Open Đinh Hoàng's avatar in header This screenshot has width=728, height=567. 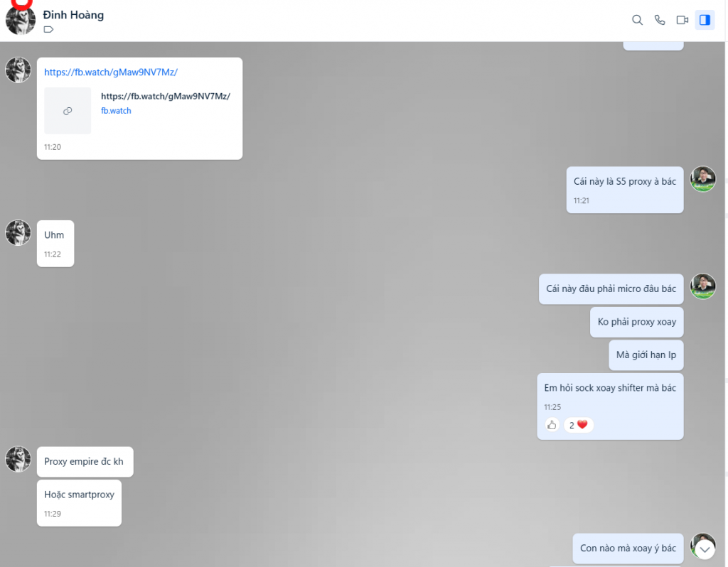[21, 20]
